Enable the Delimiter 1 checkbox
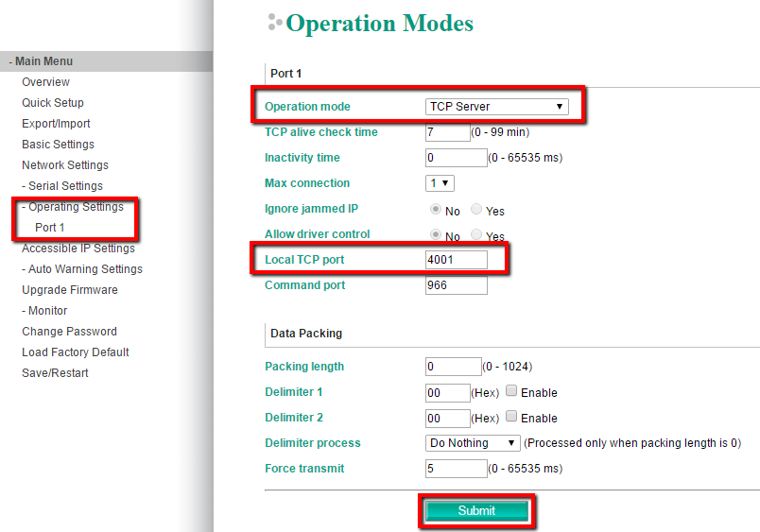Image resolution: width=760 pixels, height=532 pixels. pos(511,391)
